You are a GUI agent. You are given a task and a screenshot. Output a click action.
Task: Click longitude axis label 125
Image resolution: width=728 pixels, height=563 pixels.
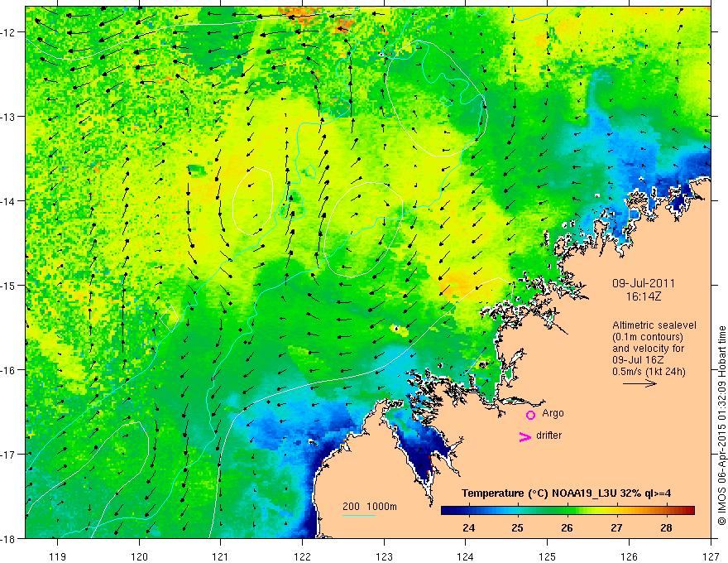point(548,557)
